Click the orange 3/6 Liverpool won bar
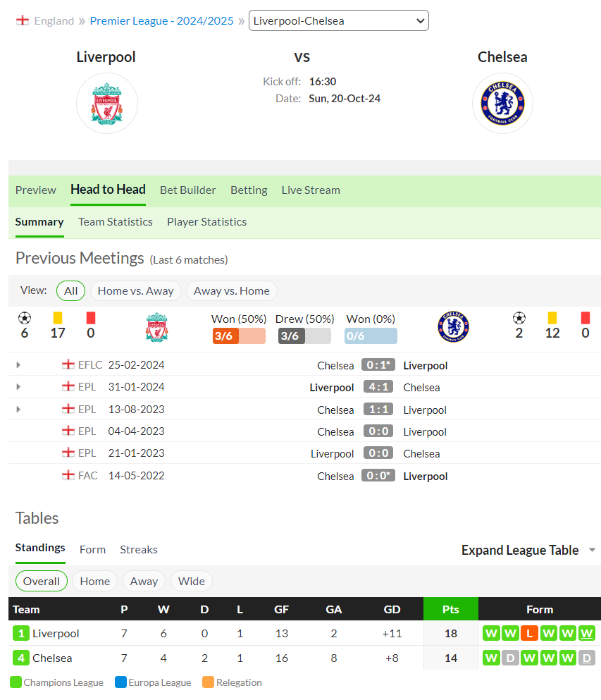 tap(239, 336)
